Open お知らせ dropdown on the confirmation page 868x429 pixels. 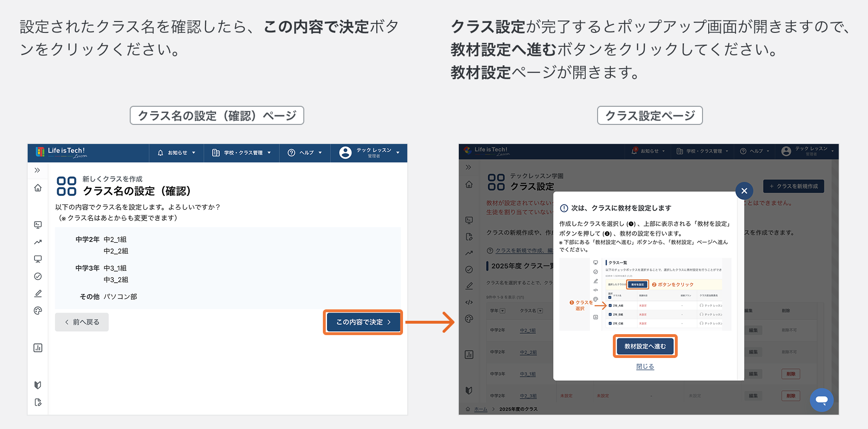pyautogui.click(x=177, y=153)
